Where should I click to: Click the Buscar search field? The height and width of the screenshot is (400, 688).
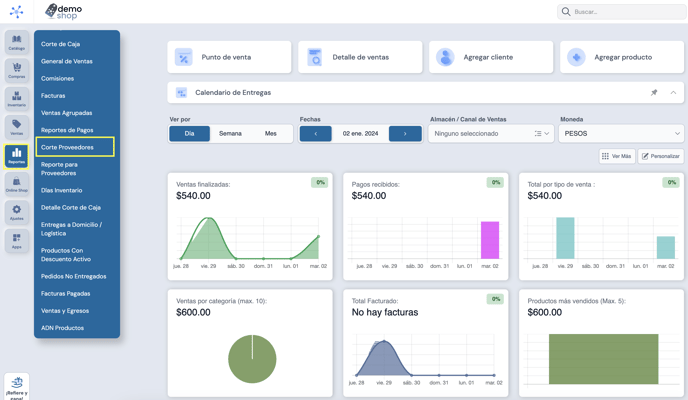point(621,12)
